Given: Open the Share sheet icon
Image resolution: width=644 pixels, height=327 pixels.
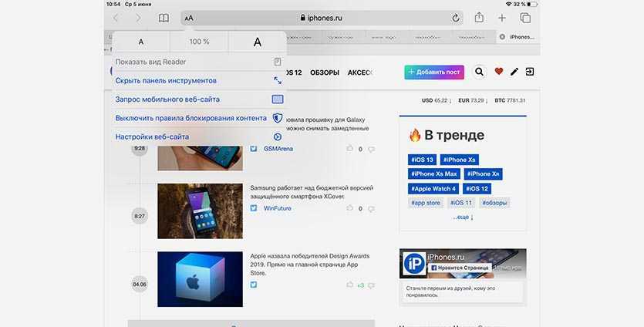Looking at the screenshot, I should (479, 18).
